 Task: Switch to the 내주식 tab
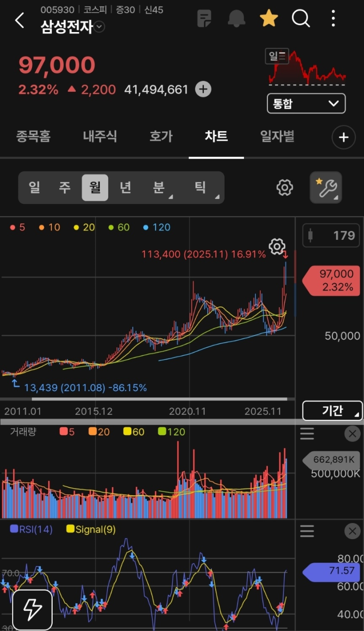(100, 137)
